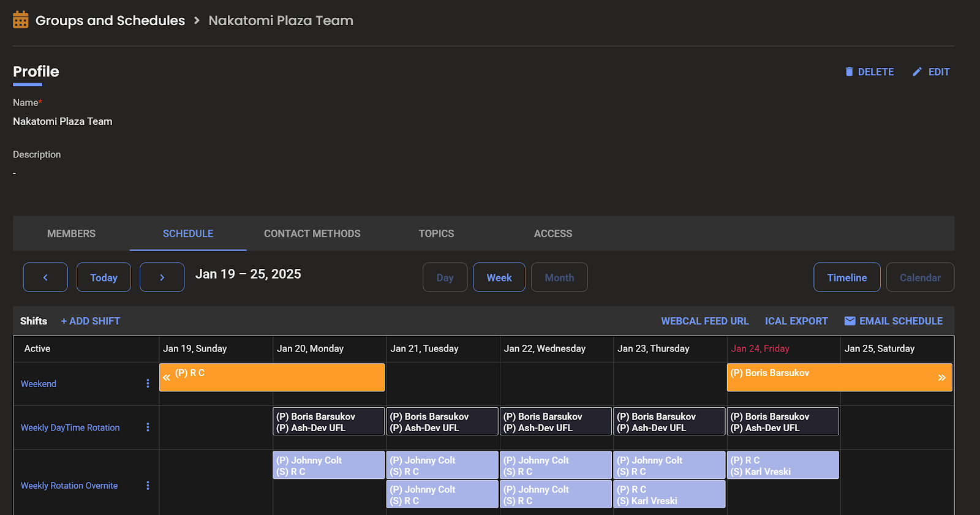This screenshot has height=515, width=980.
Task: Switch to Month view
Action: coord(559,277)
